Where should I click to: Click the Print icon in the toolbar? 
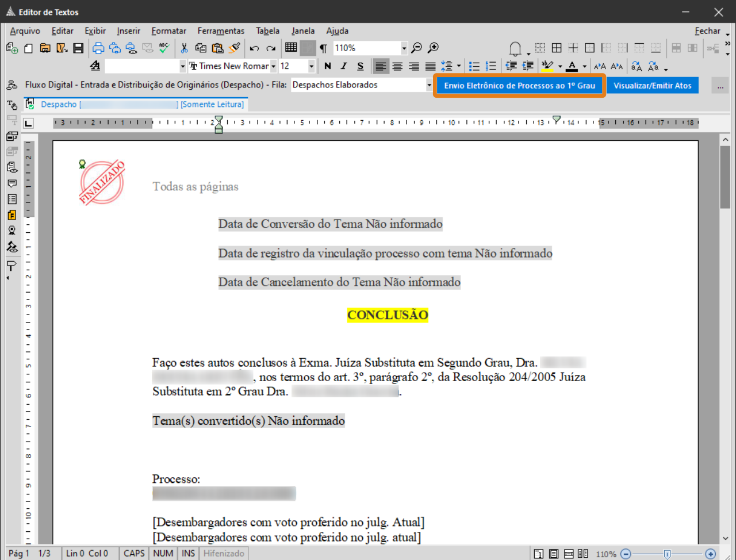tap(98, 48)
